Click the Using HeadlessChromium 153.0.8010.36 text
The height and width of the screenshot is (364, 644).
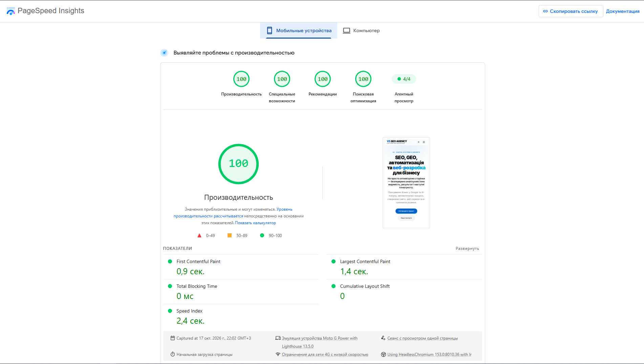tap(429, 354)
